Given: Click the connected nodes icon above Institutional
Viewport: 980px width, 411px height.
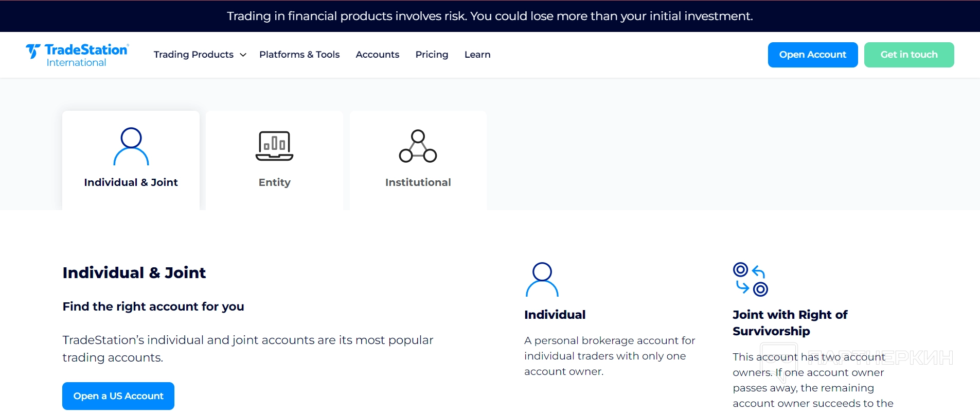Looking at the screenshot, I should pos(418,146).
